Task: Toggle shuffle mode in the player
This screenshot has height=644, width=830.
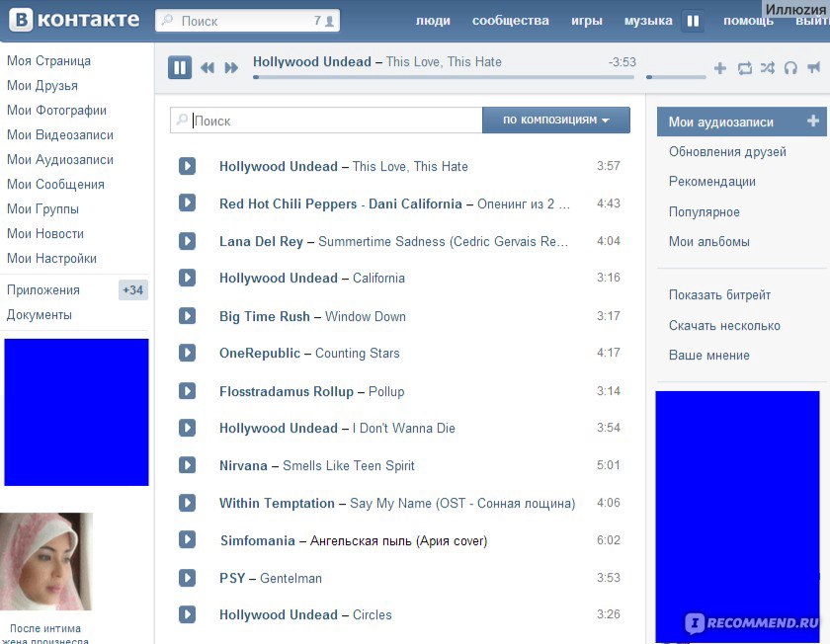Action: pos(768,68)
